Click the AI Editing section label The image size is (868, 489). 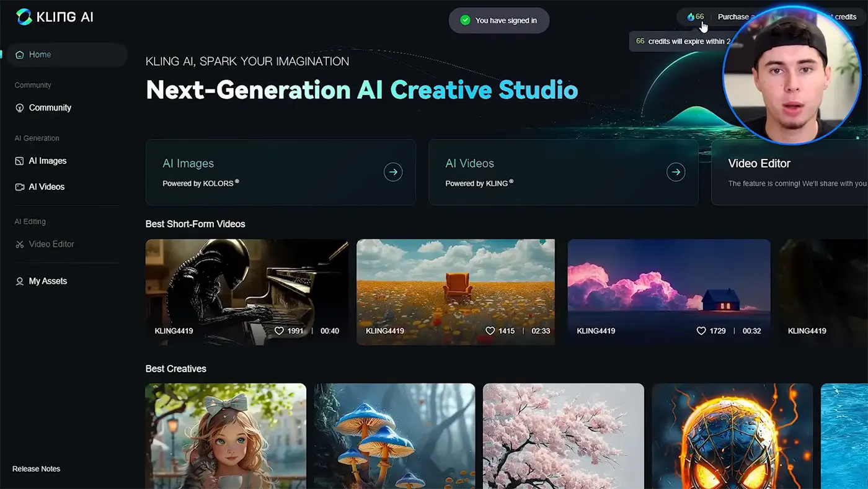pos(30,222)
